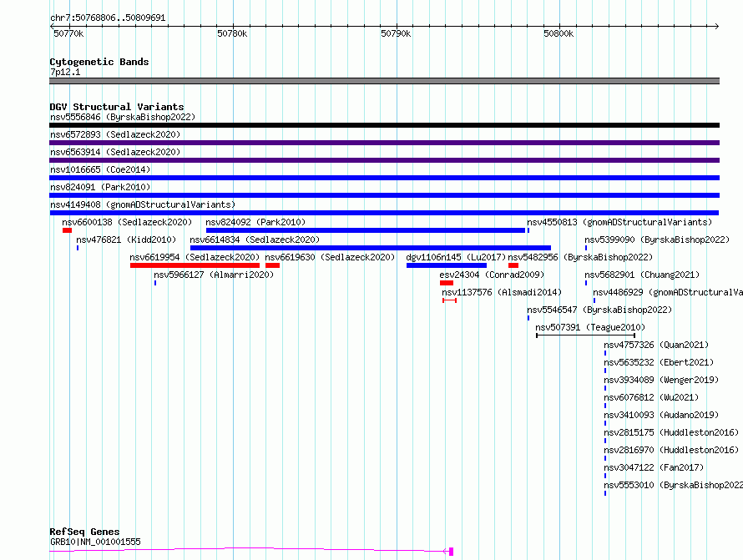Open nsv3410093 (Audano2019) label
Image resolution: width=743 pixels, height=560 pixels.
pos(661,415)
